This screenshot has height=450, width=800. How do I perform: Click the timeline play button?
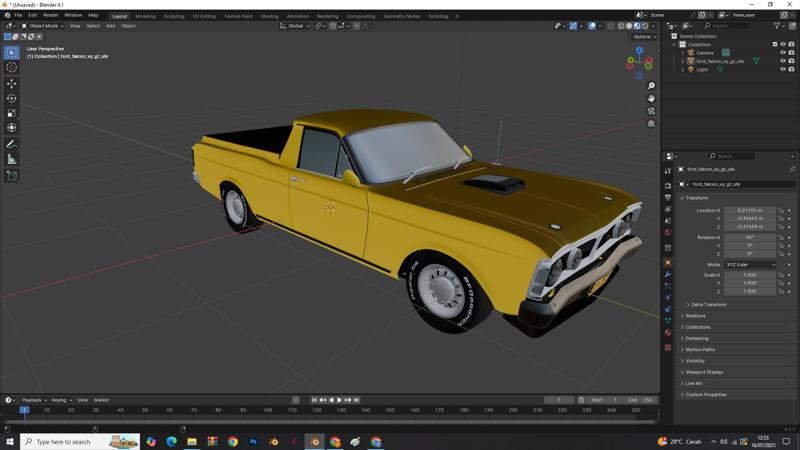pyautogui.click(x=339, y=401)
